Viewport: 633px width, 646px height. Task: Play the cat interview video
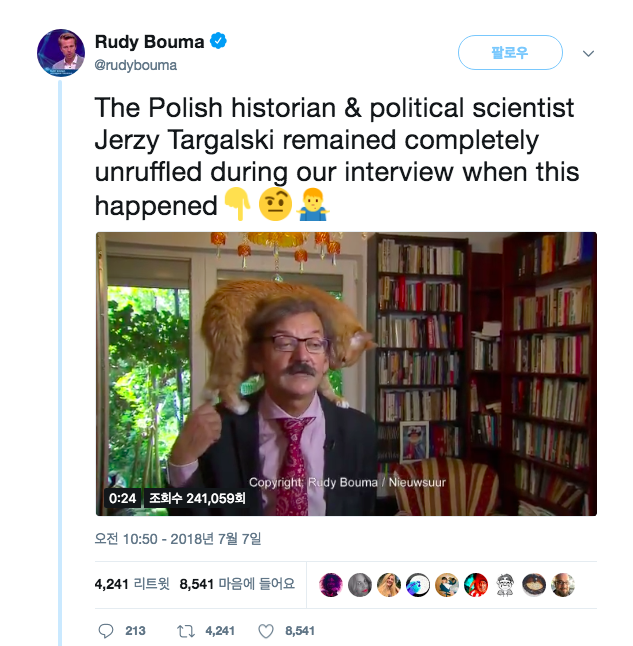coord(346,374)
